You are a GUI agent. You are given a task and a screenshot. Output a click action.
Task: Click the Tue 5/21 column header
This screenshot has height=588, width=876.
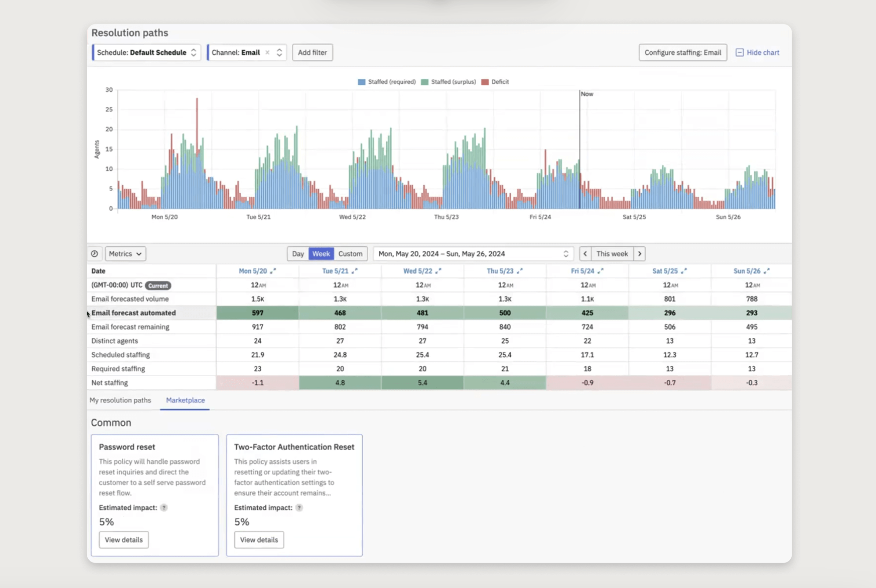tap(335, 271)
